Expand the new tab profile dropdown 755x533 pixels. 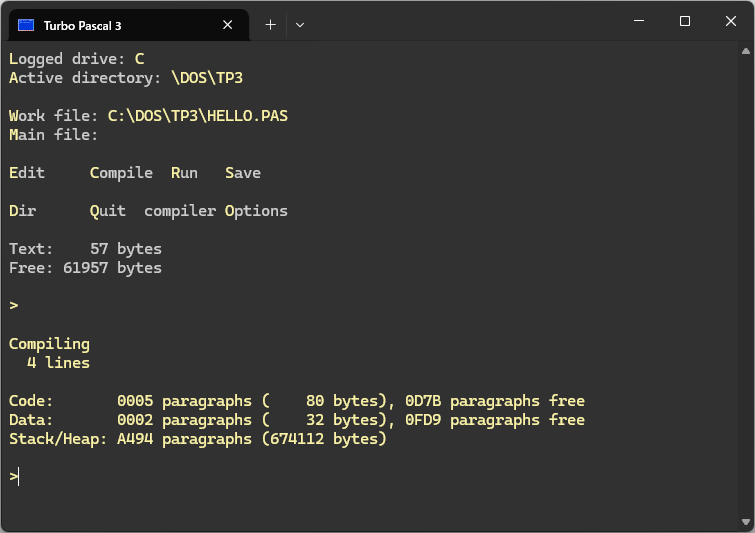point(299,25)
